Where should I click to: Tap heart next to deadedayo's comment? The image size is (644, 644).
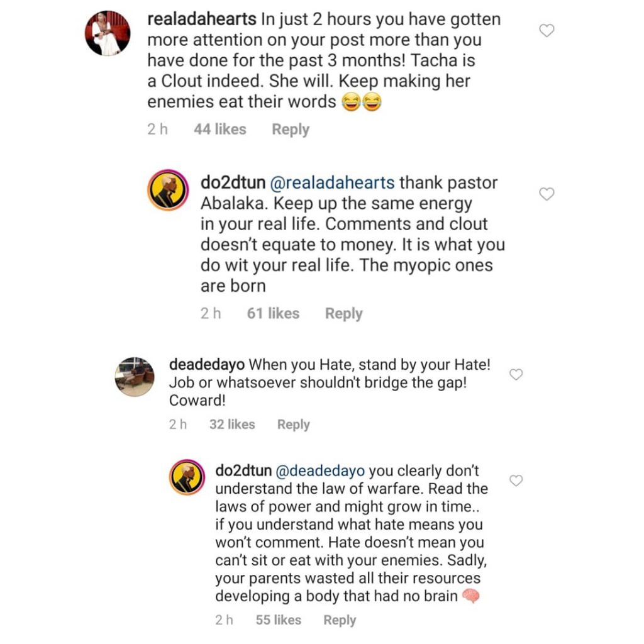point(516,375)
